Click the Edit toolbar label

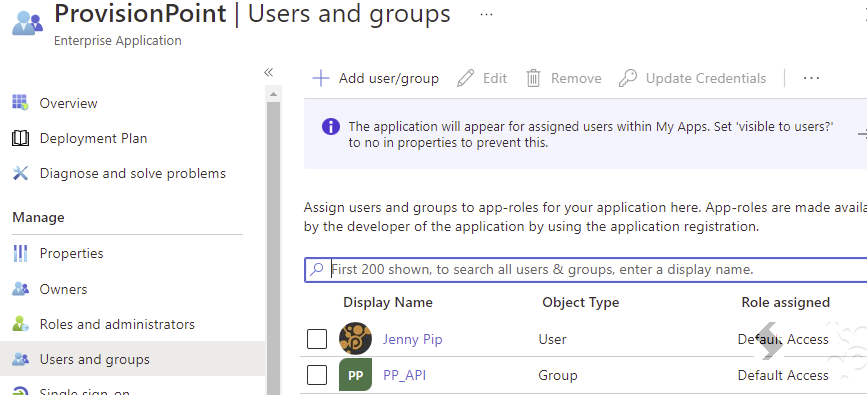(495, 79)
